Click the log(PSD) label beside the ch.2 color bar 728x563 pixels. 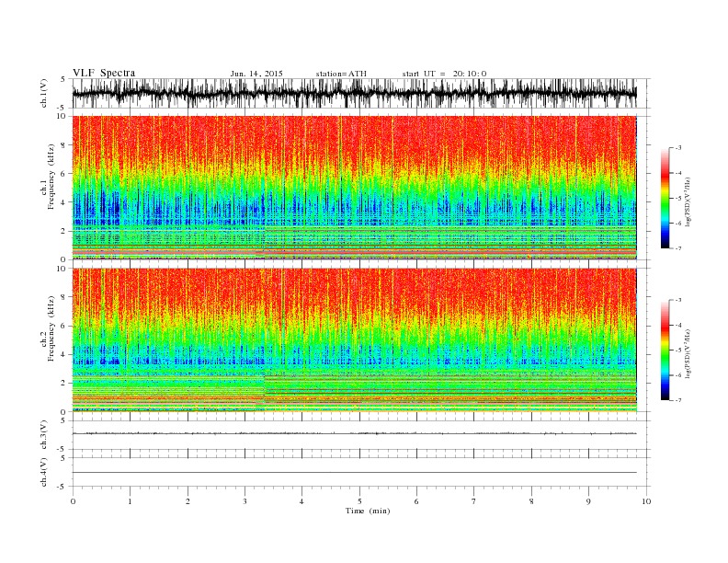tap(689, 353)
